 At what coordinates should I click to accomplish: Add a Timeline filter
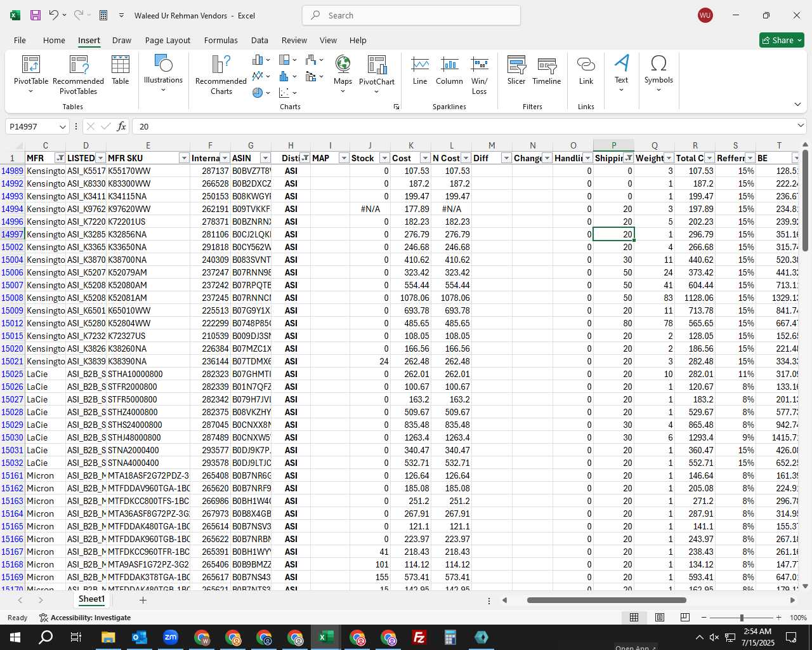pyautogui.click(x=547, y=70)
